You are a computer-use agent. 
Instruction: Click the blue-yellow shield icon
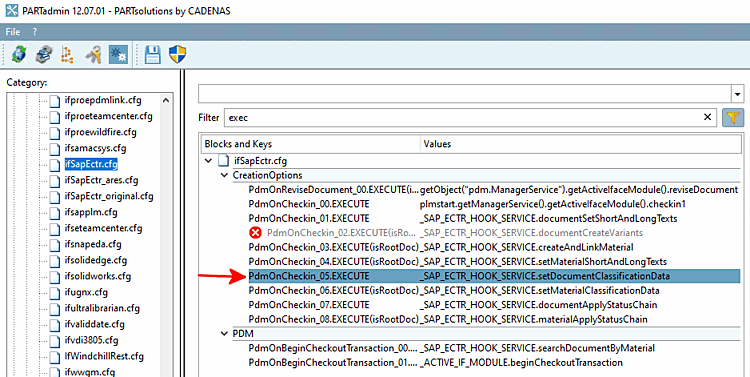(177, 55)
